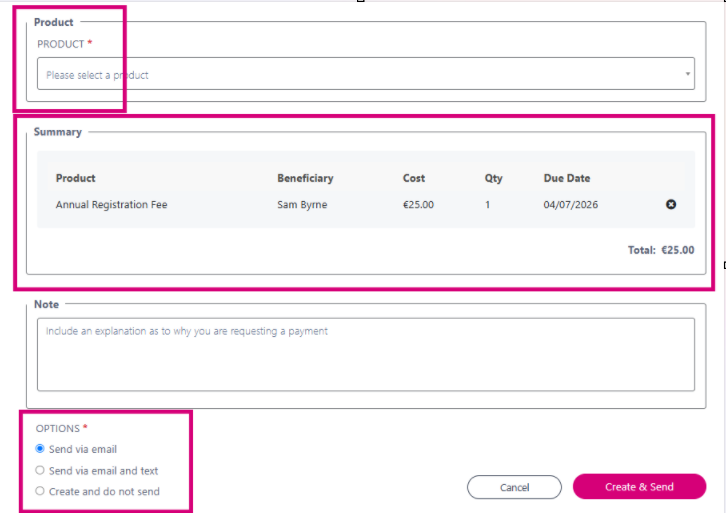Click the Create & Send button
The height and width of the screenshot is (513, 726).
point(639,487)
